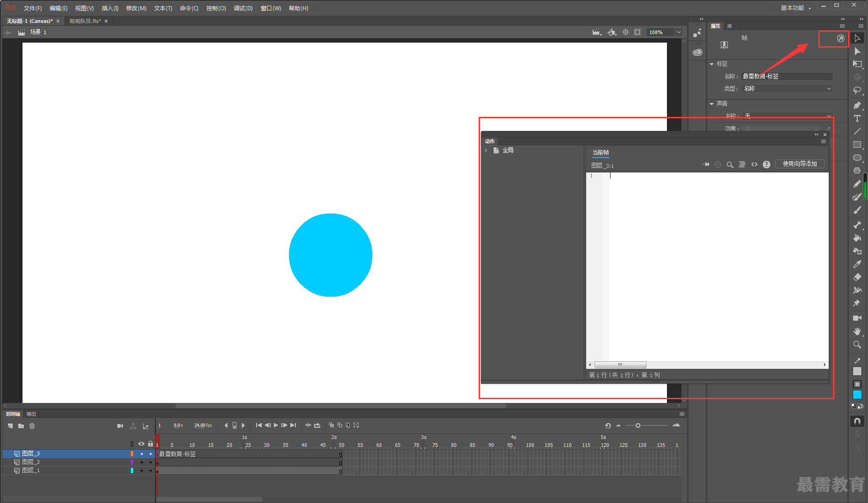This screenshot has width=868, height=503.
Task: Switch to the 库 library tab
Action: [x=730, y=26]
